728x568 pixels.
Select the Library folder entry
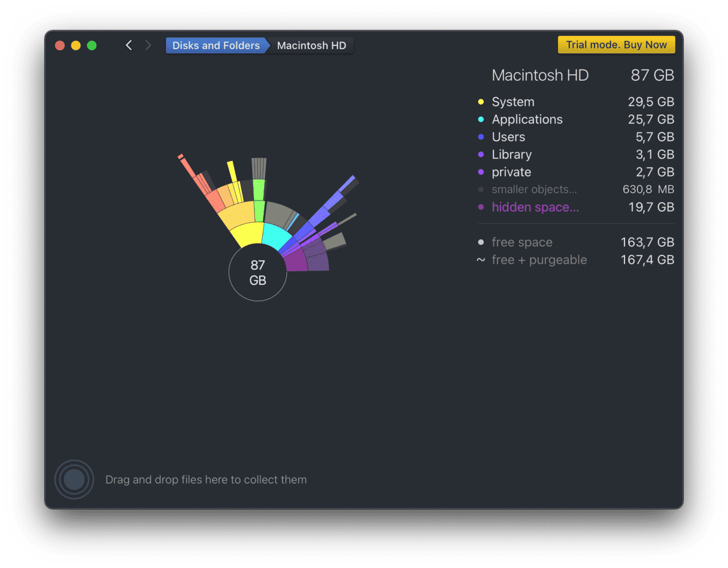[x=511, y=154]
